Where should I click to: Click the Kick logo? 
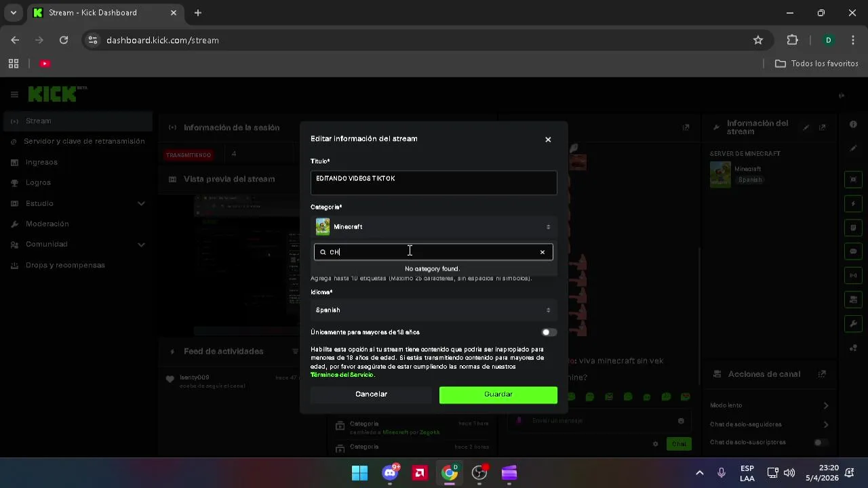tap(53, 94)
